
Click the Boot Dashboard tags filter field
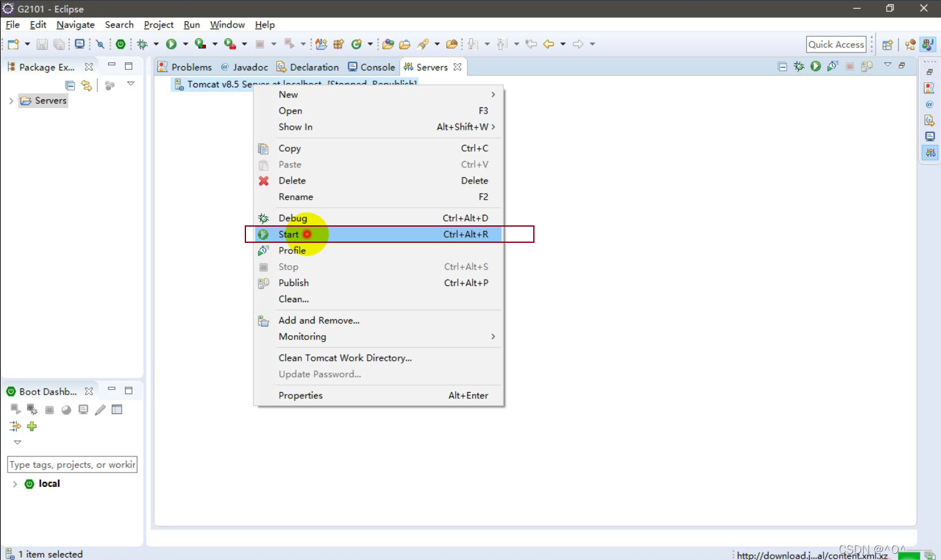pyautogui.click(x=72, y=465)
